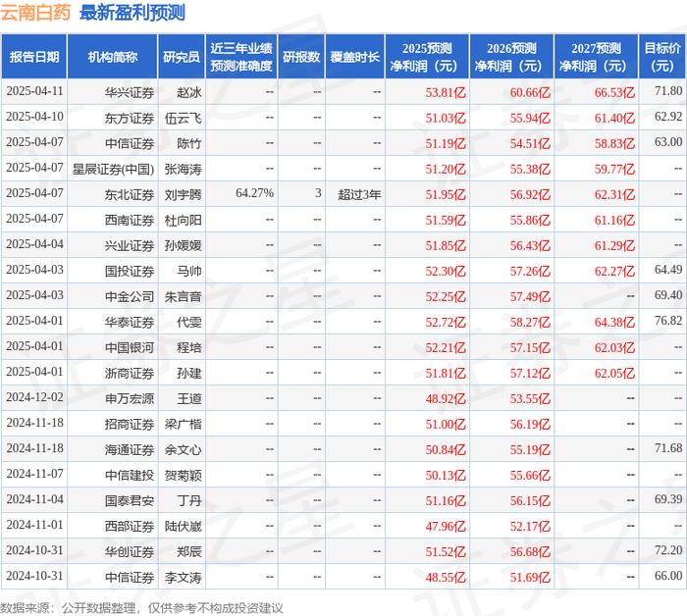
Task: Click the 47.96亿 profit value
Action: (446, 526)
